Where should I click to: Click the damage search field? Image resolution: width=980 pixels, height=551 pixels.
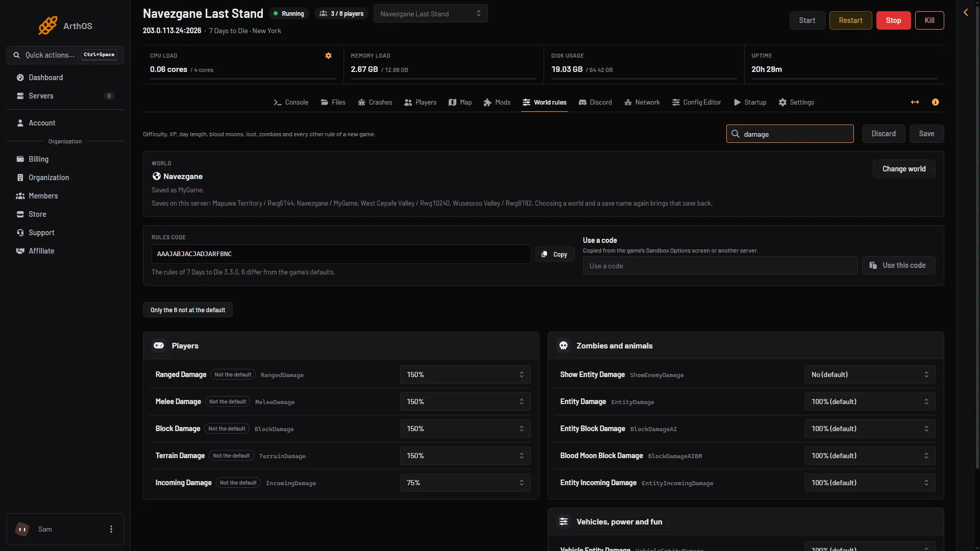pos(790,134)
